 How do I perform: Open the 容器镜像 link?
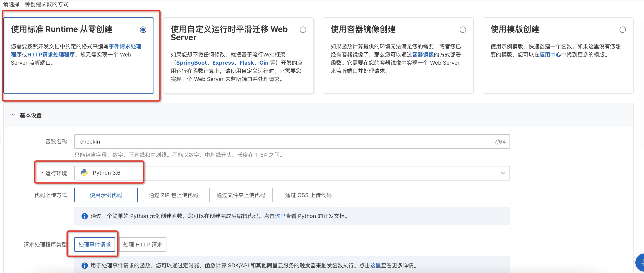click(423, 55)
